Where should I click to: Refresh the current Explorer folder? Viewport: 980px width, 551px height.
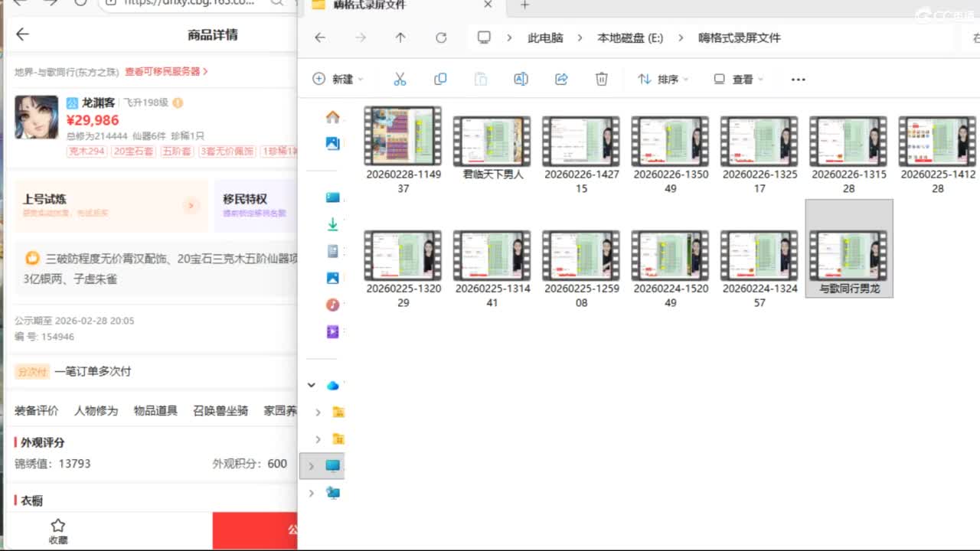coord(441,37)
